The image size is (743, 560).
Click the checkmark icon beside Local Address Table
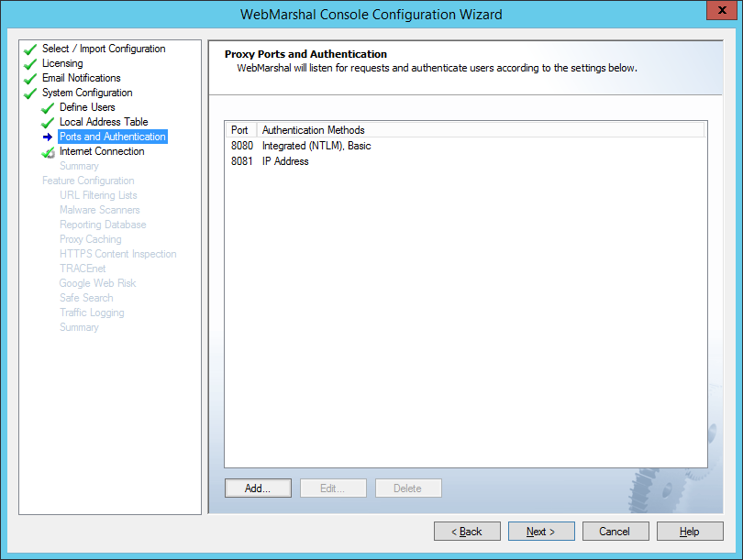[x=48, y=123]
